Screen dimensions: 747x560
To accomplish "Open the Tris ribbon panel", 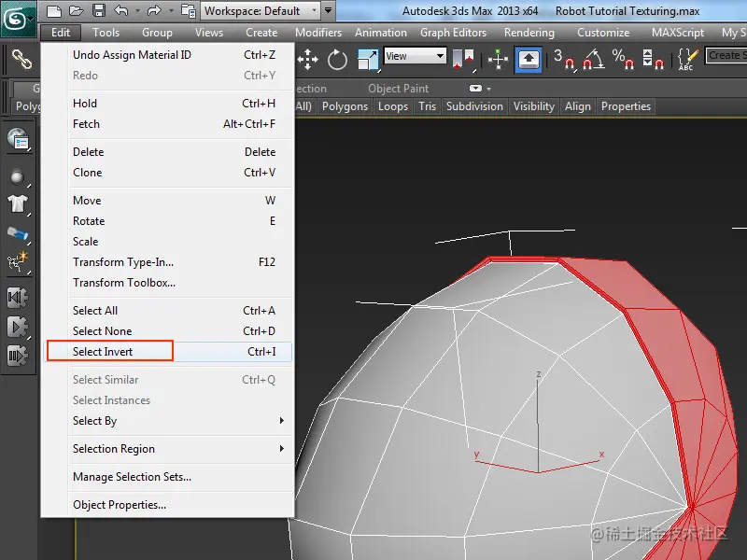I will (x=428, y=106).
